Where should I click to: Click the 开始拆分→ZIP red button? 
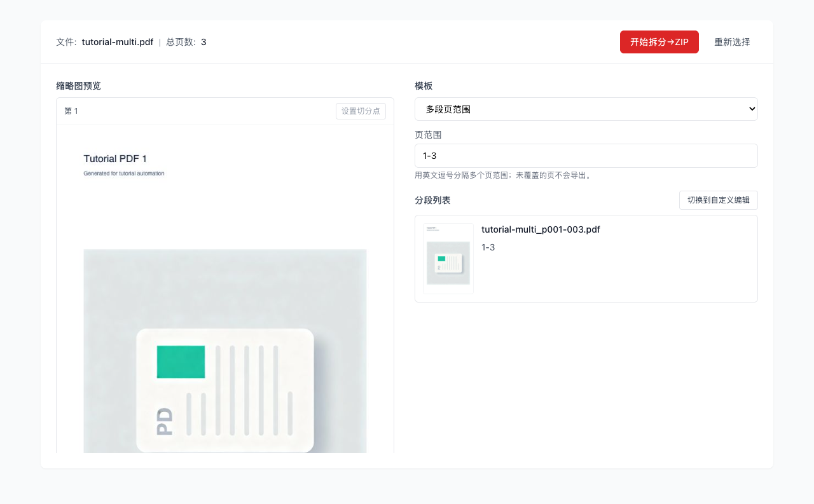(x=659, y=41)
